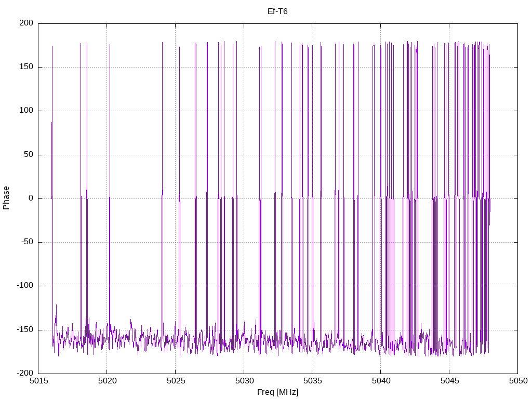
Task: Click the 5030 x-axis tick label
Action: pyautogui.click(x=244, y=381)
